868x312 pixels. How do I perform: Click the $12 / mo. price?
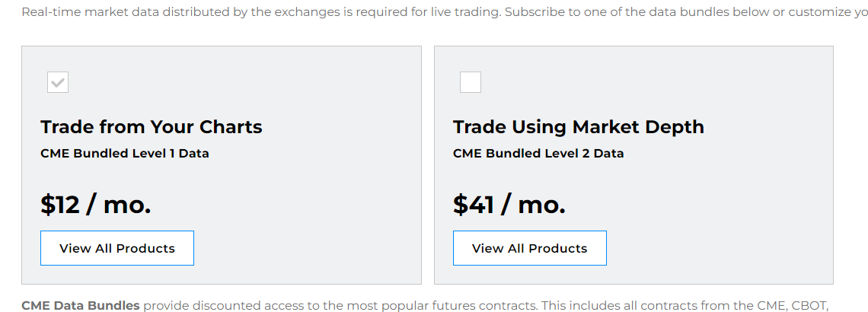coord(96,204)
